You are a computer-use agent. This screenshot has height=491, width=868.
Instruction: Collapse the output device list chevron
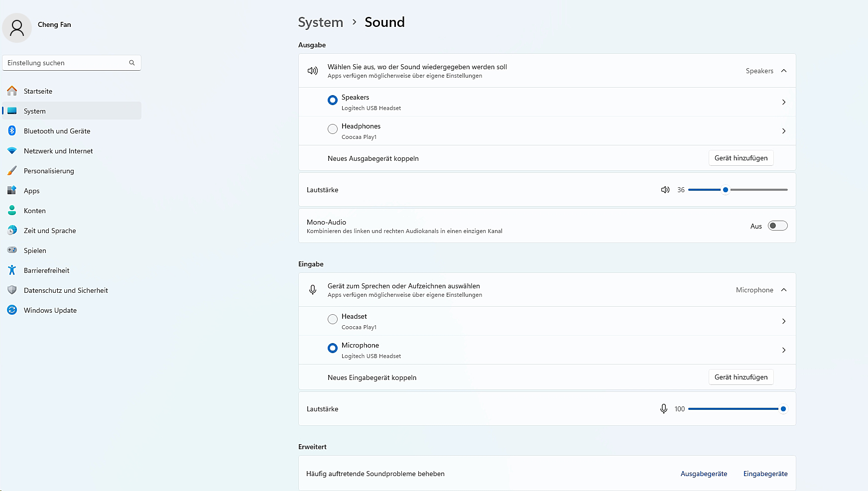pyautogui.click(x=784, y=71)
